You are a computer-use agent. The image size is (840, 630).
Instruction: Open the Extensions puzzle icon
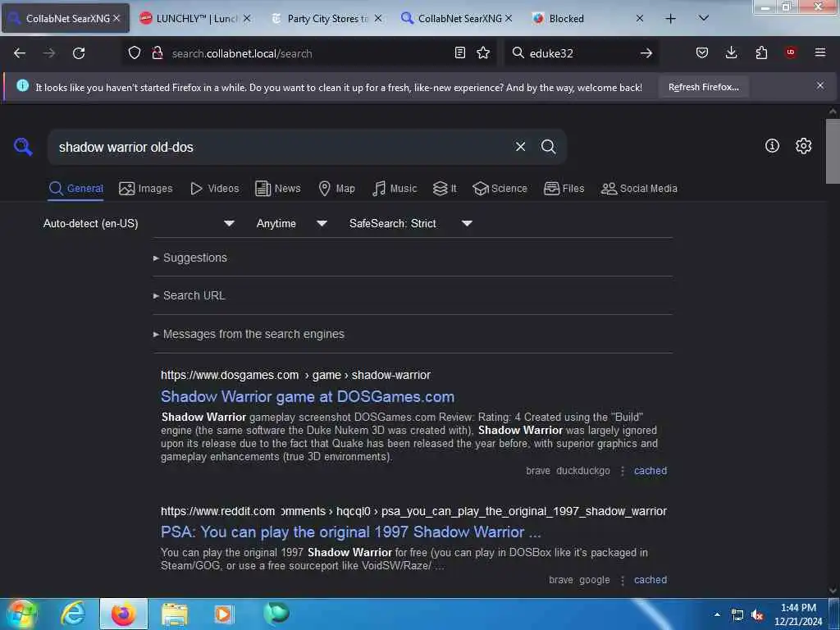(761, 52)
